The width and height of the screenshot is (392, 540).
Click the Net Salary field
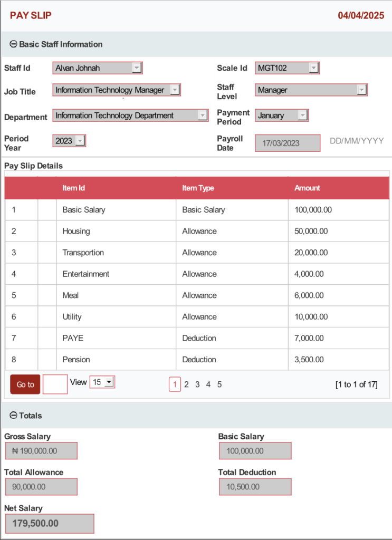coord(50,524)
